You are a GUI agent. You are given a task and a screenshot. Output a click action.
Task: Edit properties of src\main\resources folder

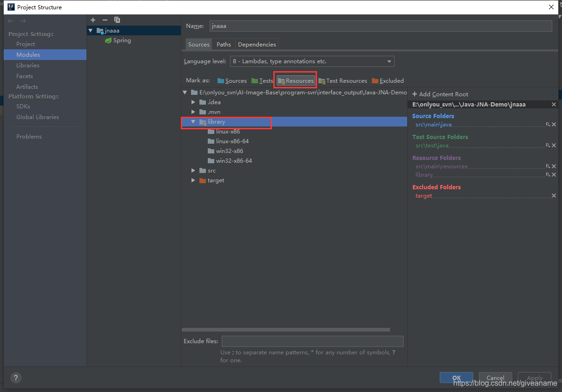pos(548,166)
